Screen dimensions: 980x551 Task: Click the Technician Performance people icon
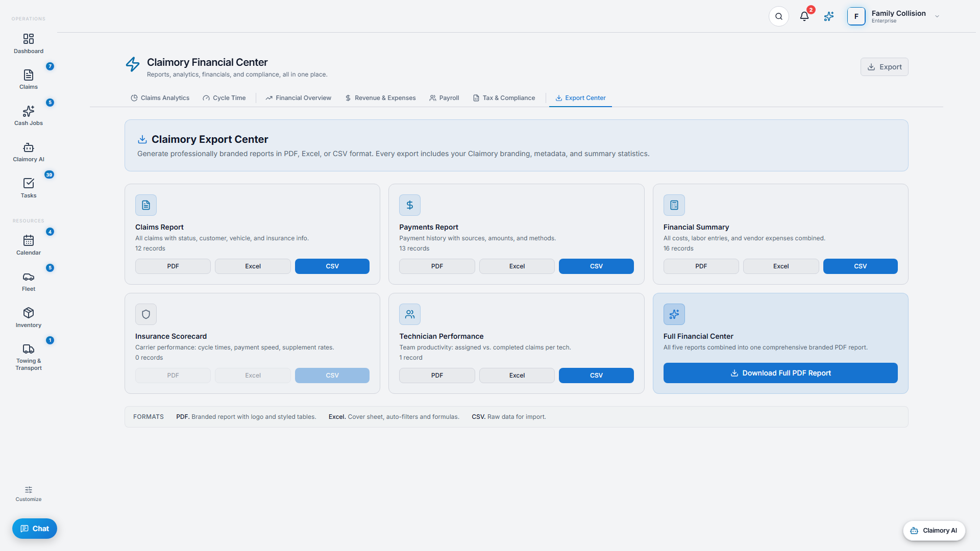tap(410, 314)
